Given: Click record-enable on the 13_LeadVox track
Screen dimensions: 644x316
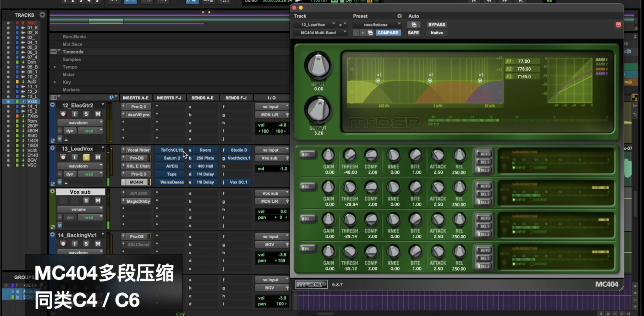Looking at the screenshot, I should tap(63, 157).
